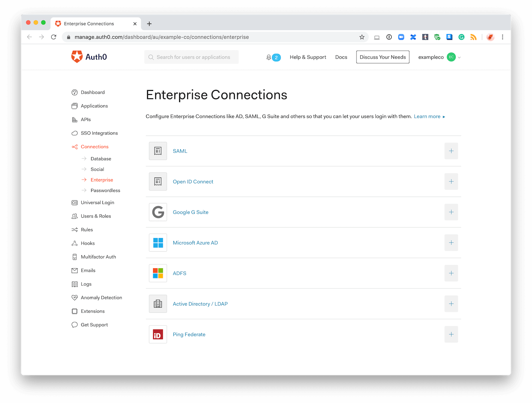Screen dimensions: 532x403
Task: Click the SAML document icon
Action: click(x=157, y=151)
